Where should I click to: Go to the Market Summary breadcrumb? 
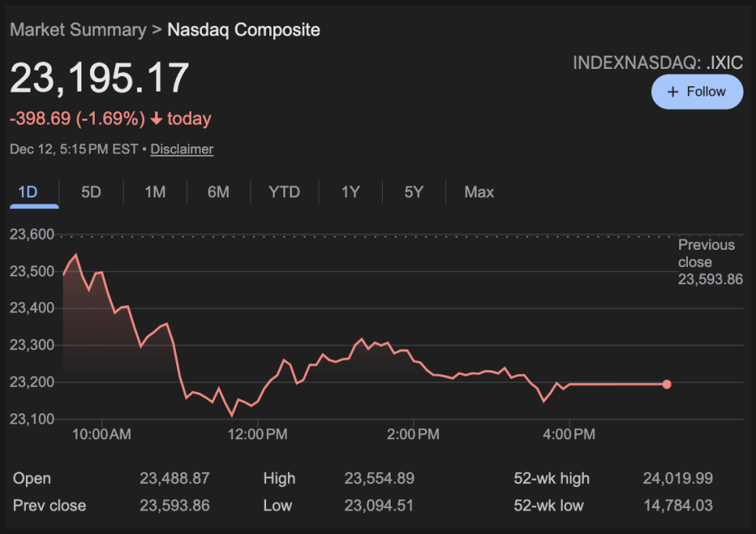pyautogui.click(x=77, y=30)
